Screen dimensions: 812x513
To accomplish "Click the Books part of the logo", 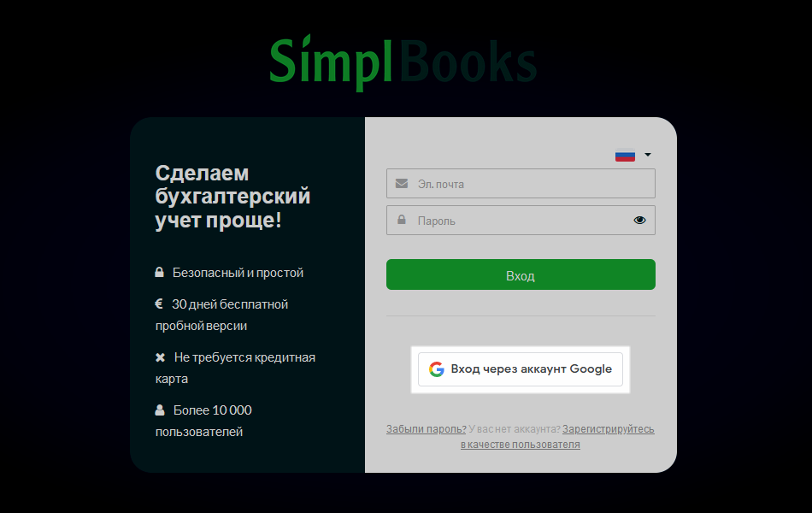I will coord(468,62).
